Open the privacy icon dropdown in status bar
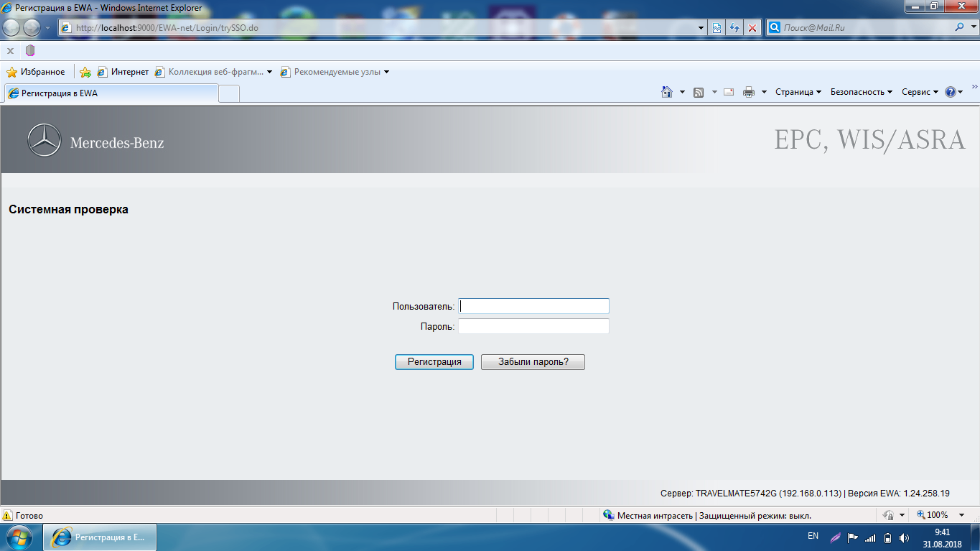The width and height of the screenshot is (980, 551). point(902,515)
